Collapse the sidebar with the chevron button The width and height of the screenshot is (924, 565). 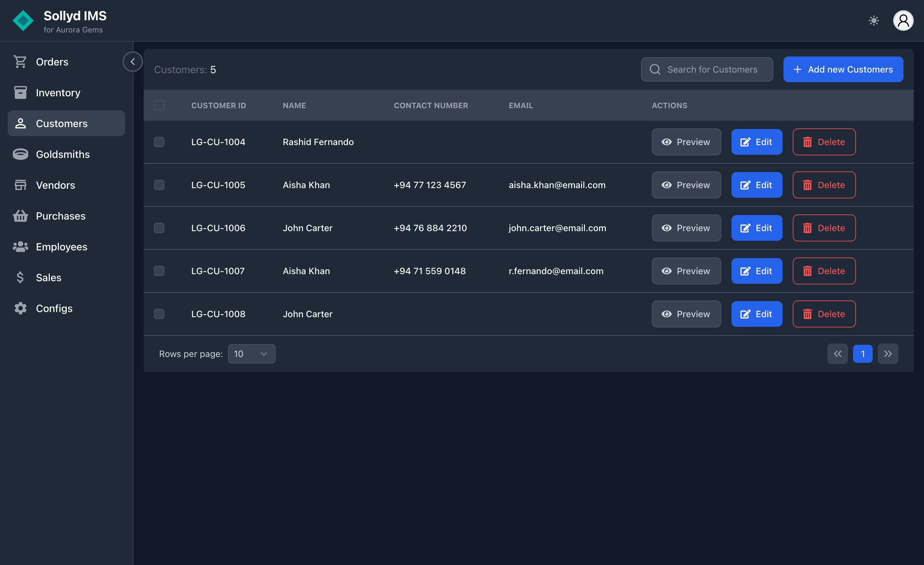(133, 62)
